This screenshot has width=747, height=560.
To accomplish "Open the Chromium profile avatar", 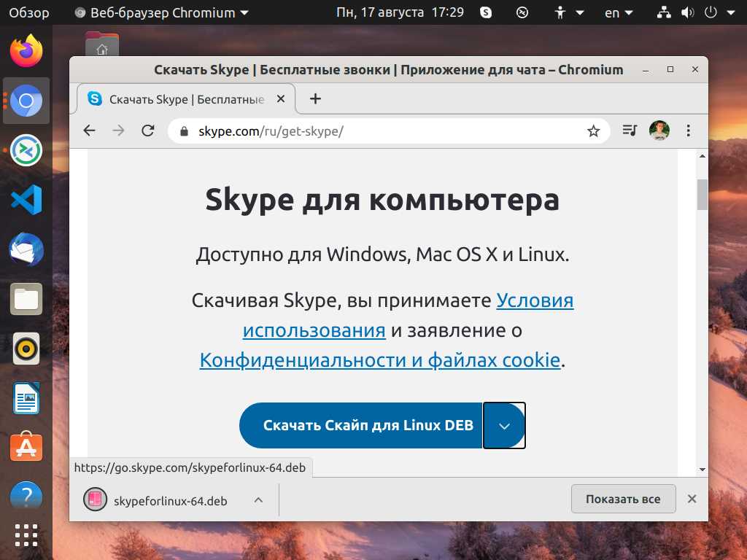I will (659, 131).
